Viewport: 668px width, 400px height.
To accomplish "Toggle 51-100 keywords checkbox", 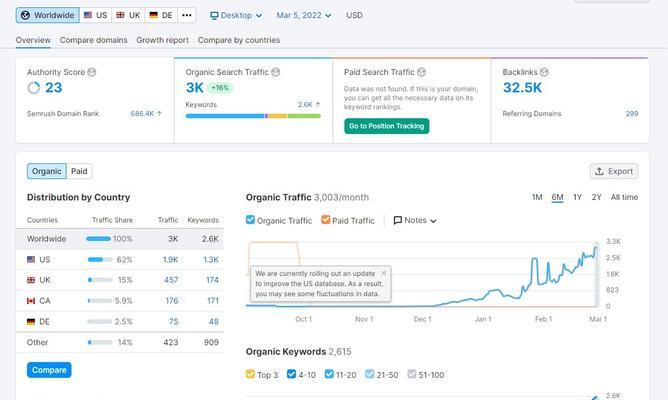I will tap(412, 374).
